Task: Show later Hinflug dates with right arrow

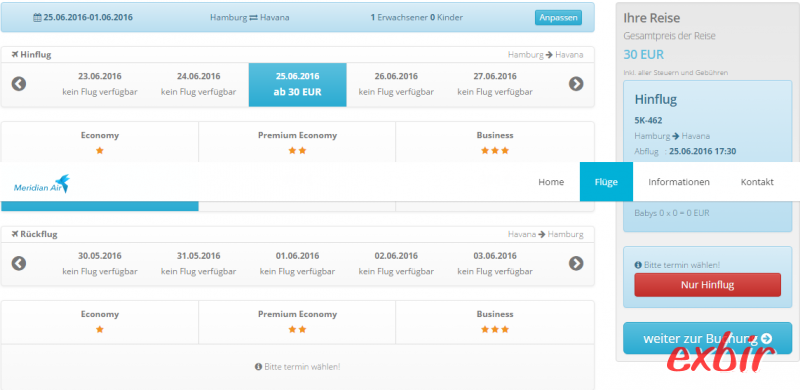Action: click(x=576, y=84)
